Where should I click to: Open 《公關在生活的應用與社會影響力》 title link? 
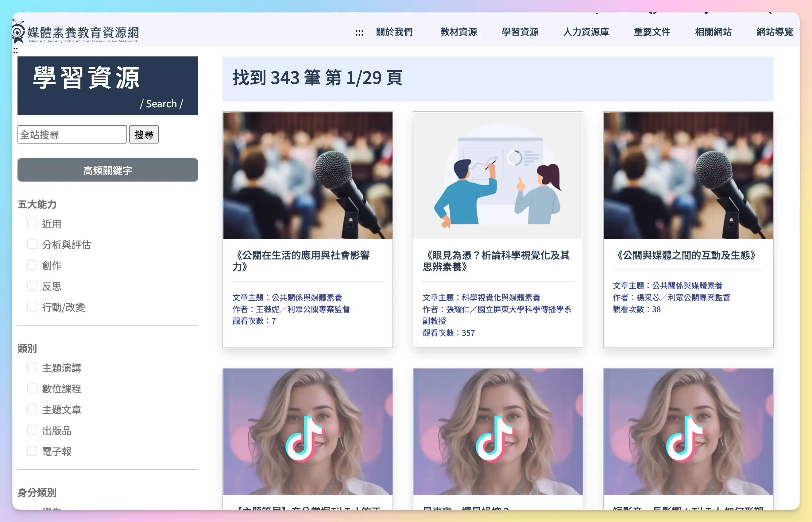point(301,261)
